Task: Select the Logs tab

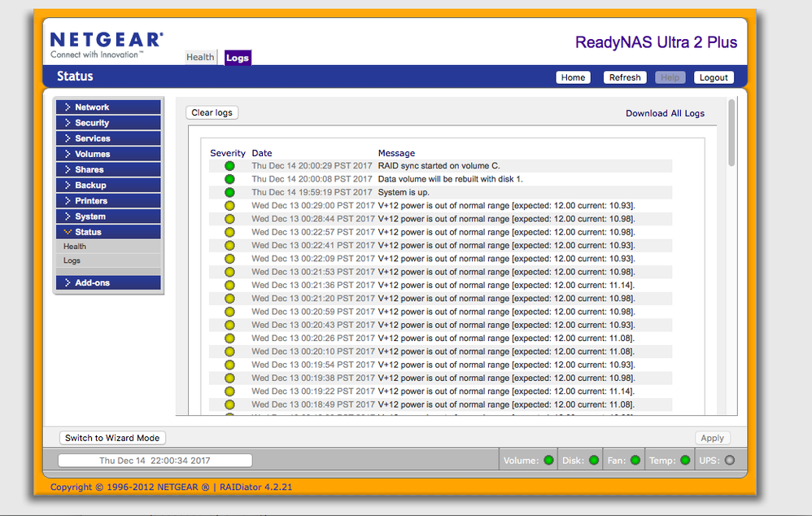Action: (238, 58)
